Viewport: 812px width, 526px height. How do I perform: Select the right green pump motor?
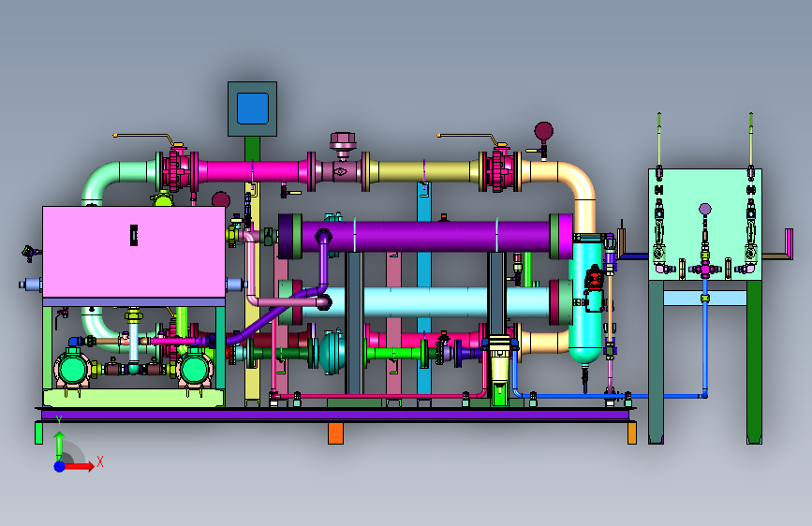[195, 370]
